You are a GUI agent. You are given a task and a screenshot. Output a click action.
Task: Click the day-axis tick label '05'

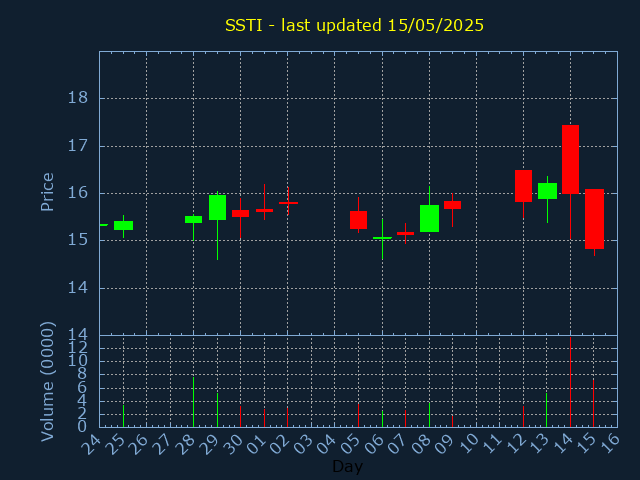tap(350, 444)
